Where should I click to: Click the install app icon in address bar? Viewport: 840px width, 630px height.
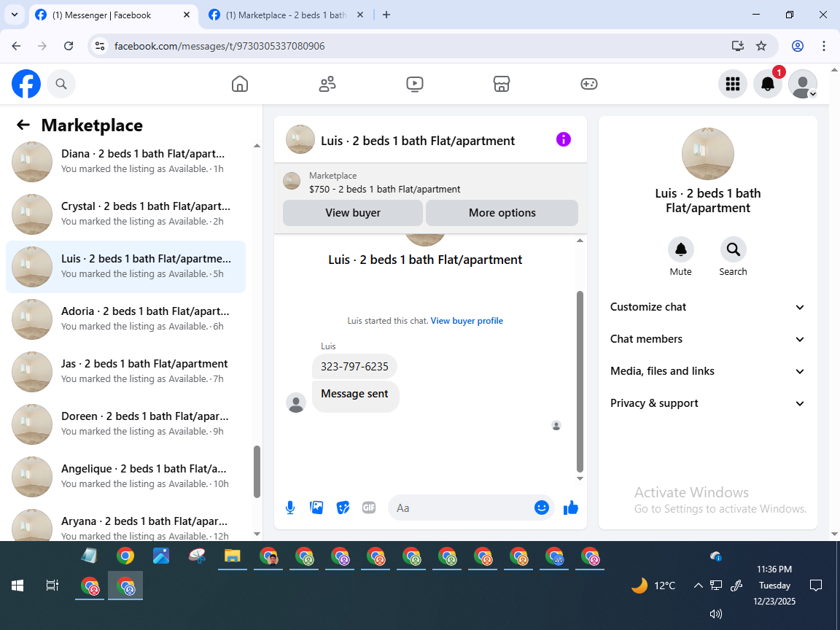click(x=738, y=46)
